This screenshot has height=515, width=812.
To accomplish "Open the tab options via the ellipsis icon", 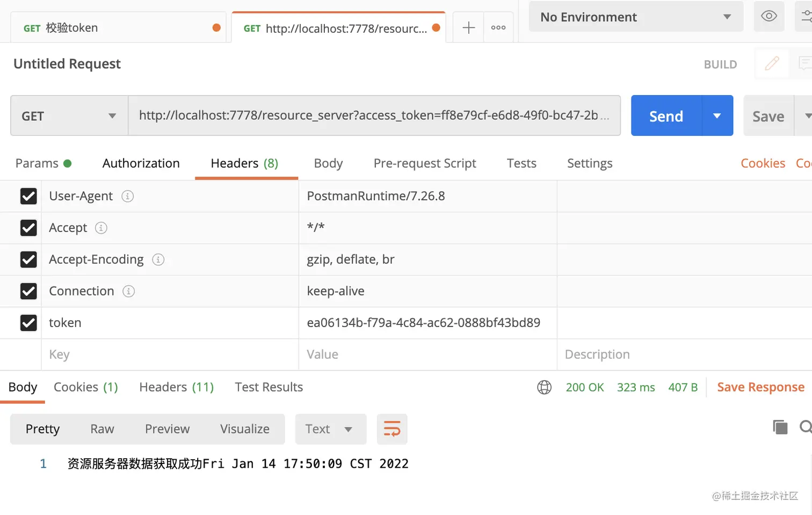I will pos(498,27).
